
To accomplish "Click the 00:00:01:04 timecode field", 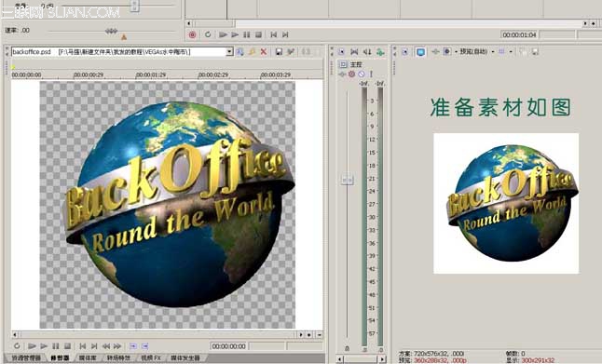I will (x=519, y=34).
